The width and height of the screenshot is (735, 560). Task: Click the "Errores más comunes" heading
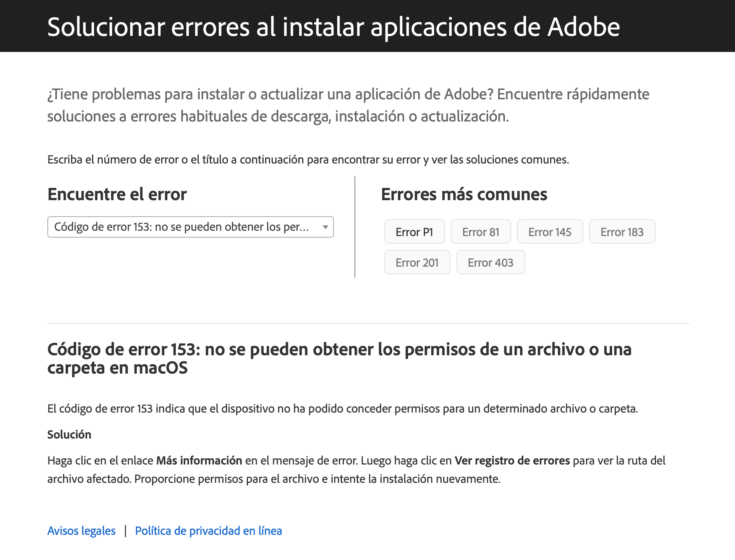tap(465, 194)
